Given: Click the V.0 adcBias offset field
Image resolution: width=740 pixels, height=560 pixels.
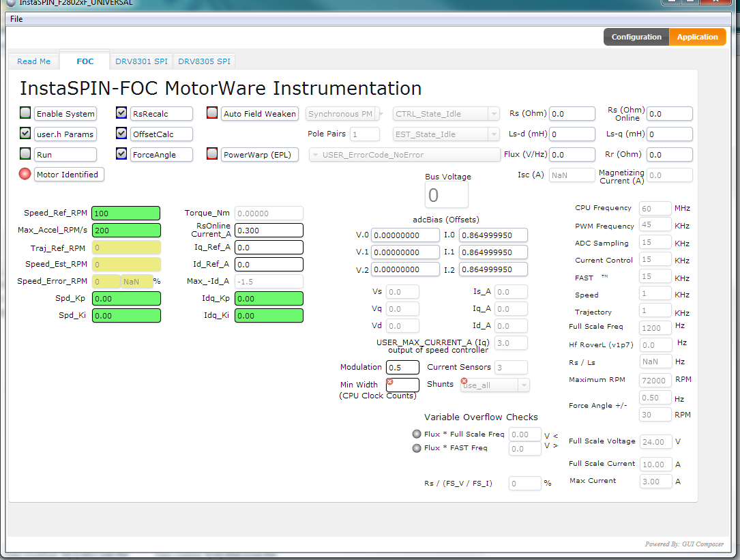Looking at the screenshot, I should coord(405,235).
